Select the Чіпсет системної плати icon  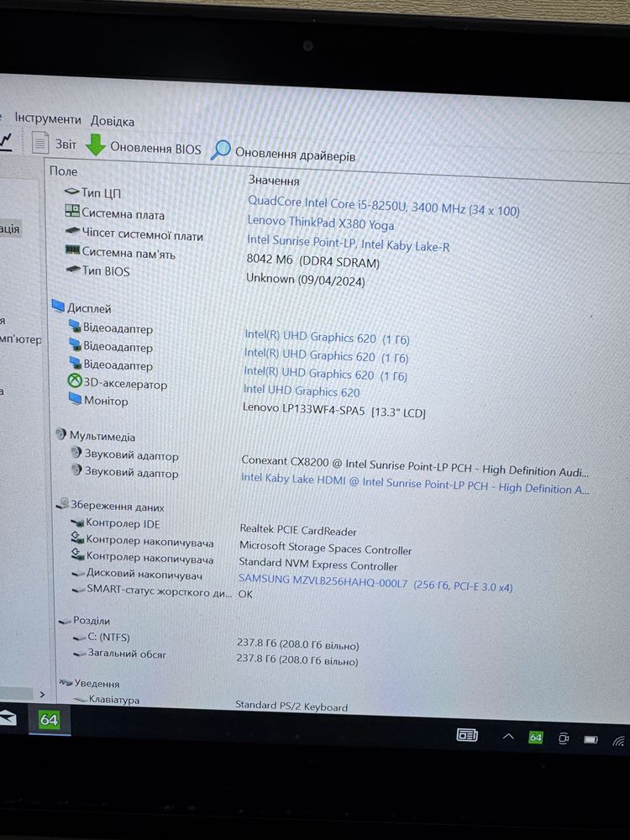[x=72, y=231]
